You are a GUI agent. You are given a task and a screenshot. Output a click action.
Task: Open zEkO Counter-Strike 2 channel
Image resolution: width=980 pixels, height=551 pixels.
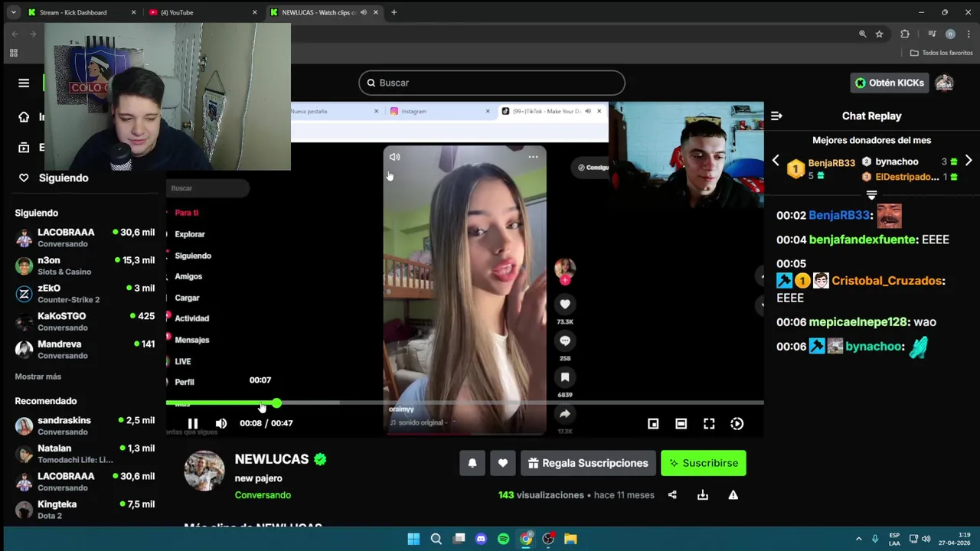84,294
